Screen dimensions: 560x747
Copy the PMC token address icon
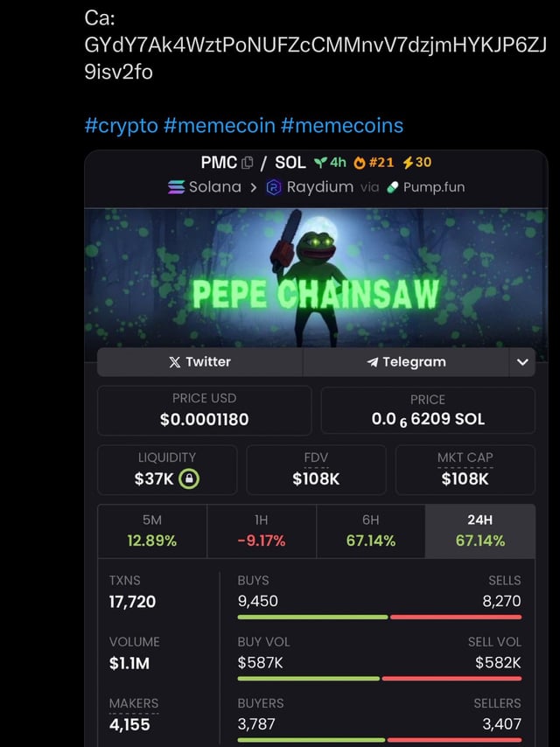coord(248,163)
